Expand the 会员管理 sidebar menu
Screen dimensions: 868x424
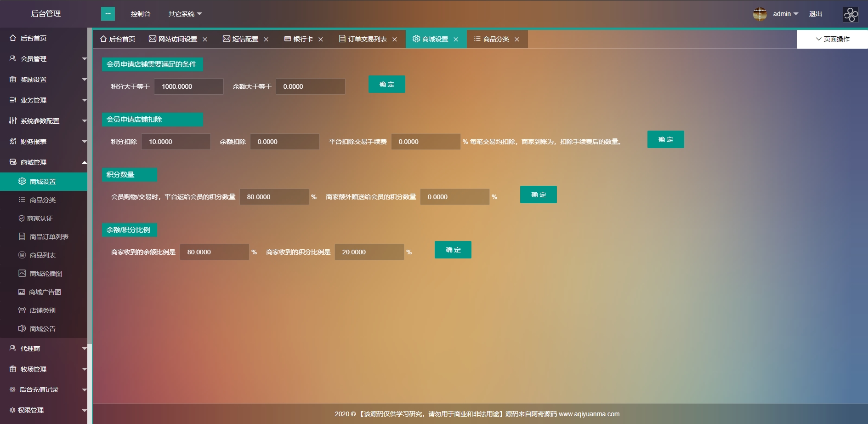[x=44, y=59]
